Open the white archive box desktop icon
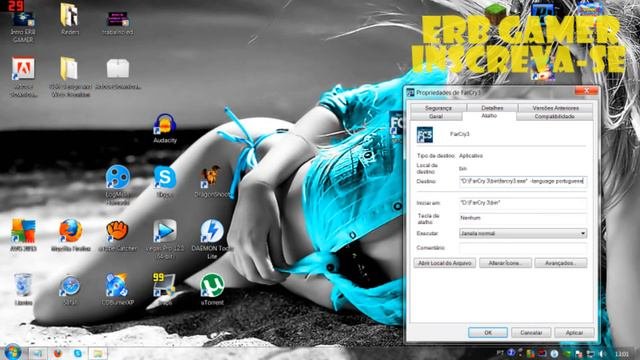 tap(118, 73)
